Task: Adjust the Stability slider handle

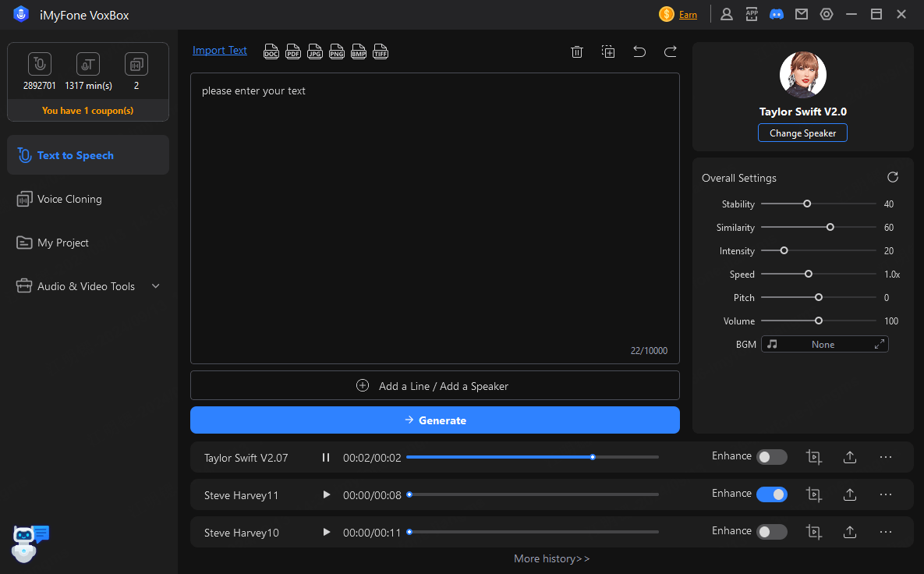Action: click(807, 204)
